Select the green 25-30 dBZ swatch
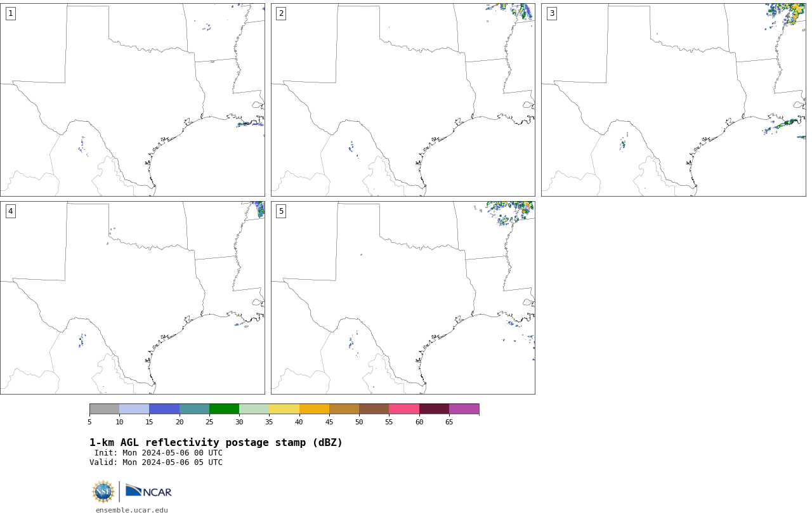The image size is (812, 517). pos(224,409)
